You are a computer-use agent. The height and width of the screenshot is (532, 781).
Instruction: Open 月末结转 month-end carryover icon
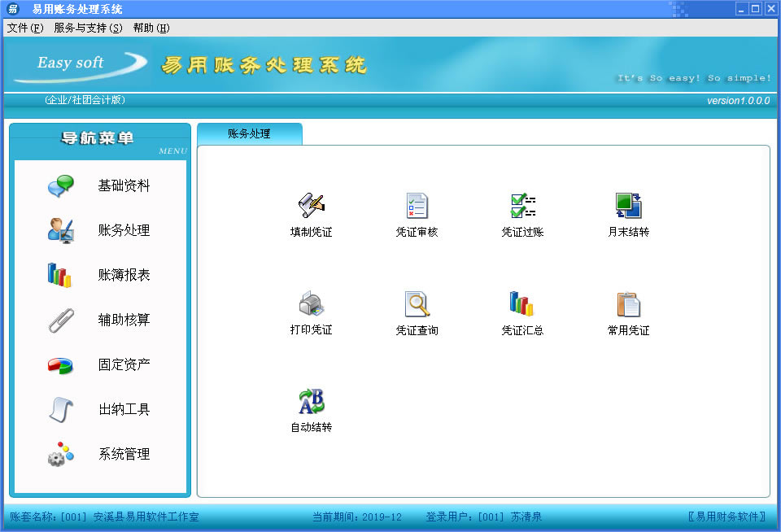point(628,205)
